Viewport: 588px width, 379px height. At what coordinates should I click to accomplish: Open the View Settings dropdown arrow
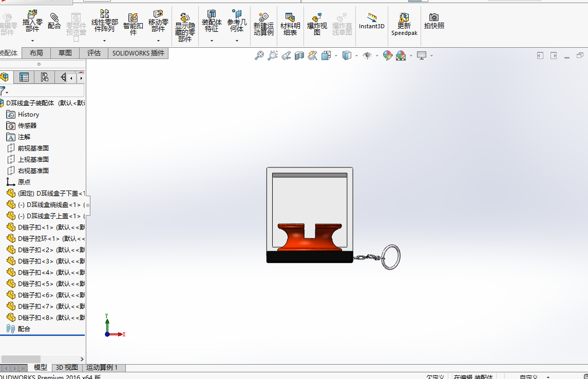(431, 56)
